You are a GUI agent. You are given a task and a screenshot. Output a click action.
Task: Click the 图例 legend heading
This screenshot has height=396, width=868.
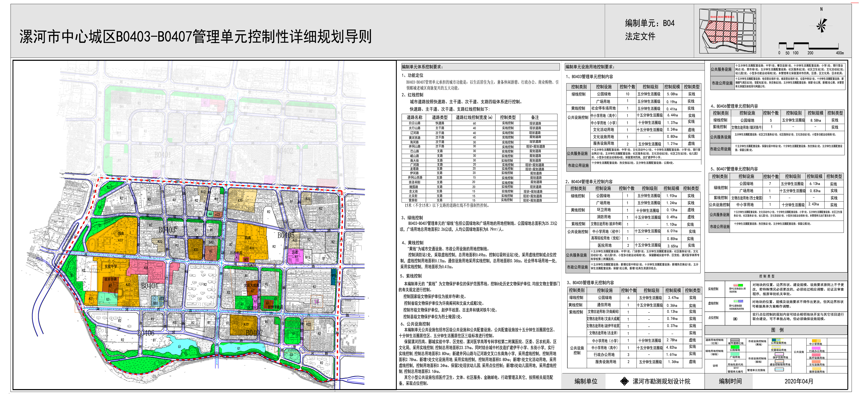[x=777, y=330]
